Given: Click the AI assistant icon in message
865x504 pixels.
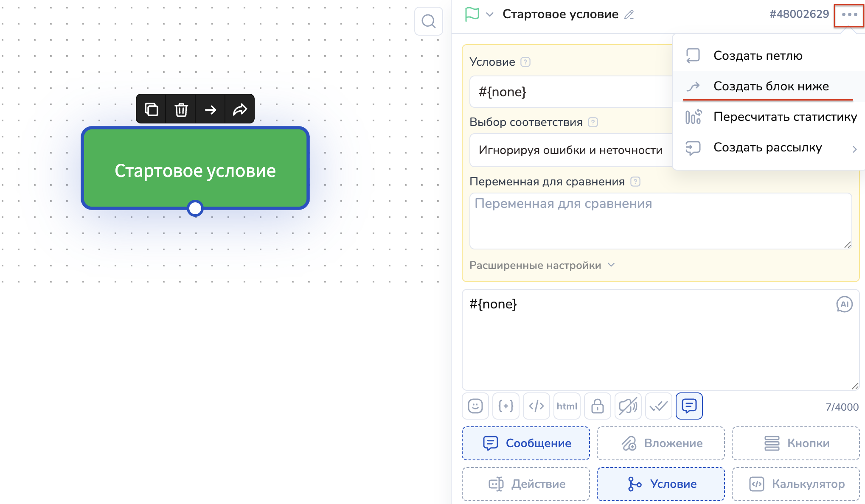Looking at the screenshot, I should point(844,304).
